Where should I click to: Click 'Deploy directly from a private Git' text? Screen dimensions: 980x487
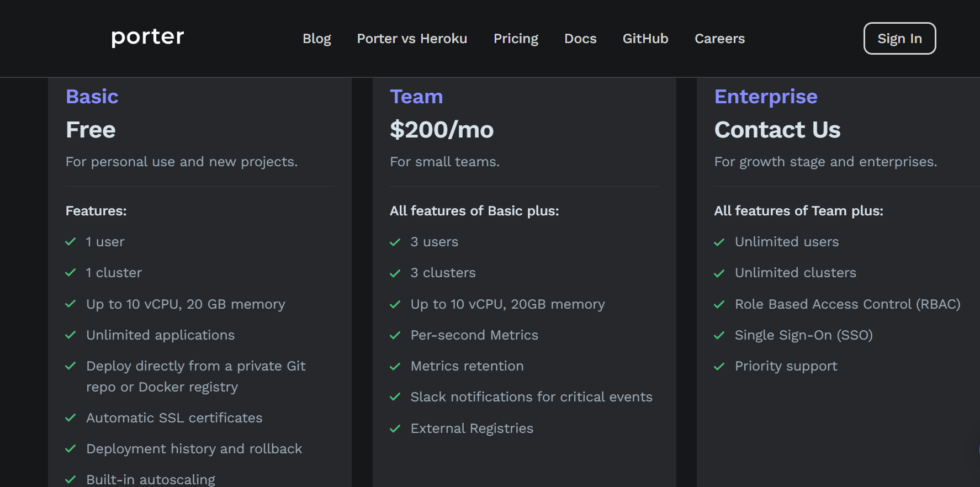coord(196,366)
